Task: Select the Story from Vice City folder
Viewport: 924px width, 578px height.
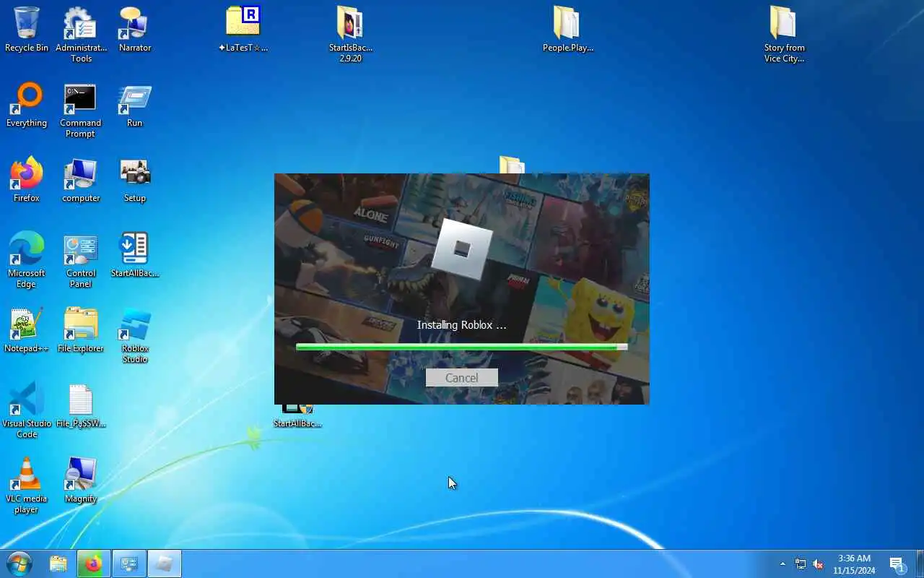Action: point(784,35)
